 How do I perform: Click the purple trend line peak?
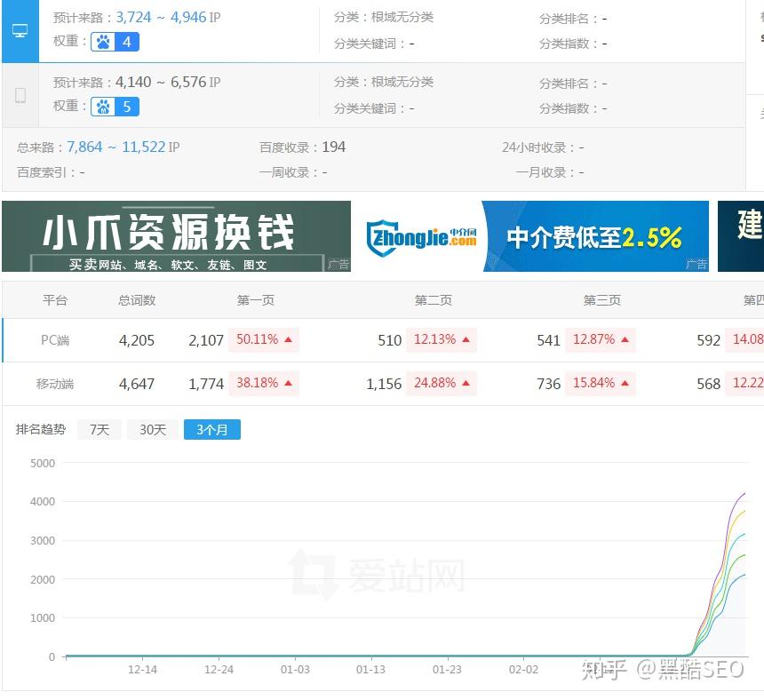point(744,494)
